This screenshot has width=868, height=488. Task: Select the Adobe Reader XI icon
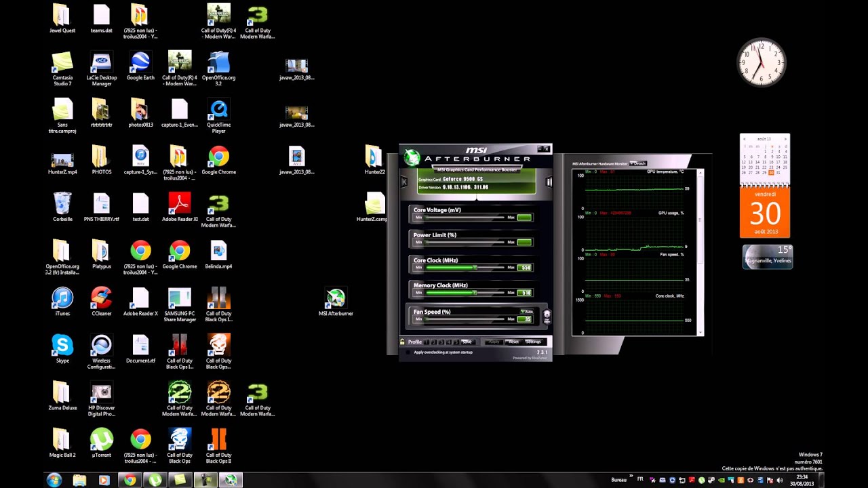[180, 207]
